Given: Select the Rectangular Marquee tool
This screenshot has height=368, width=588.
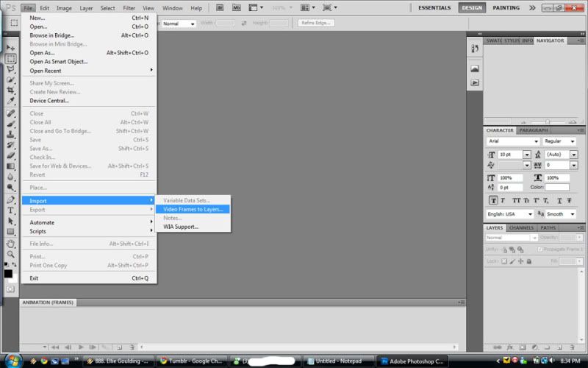Looking at the screenshot, I should (10, 59).
